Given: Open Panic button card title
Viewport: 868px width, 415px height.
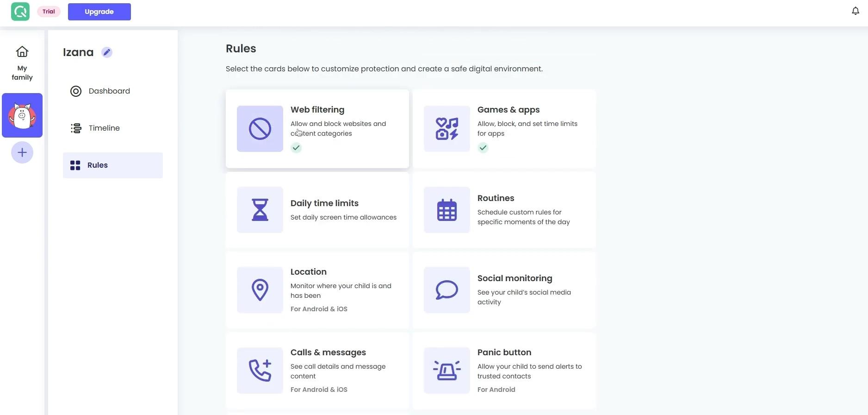Looking at the screenshot, I should pyautogui.click(x=504, y=352).
